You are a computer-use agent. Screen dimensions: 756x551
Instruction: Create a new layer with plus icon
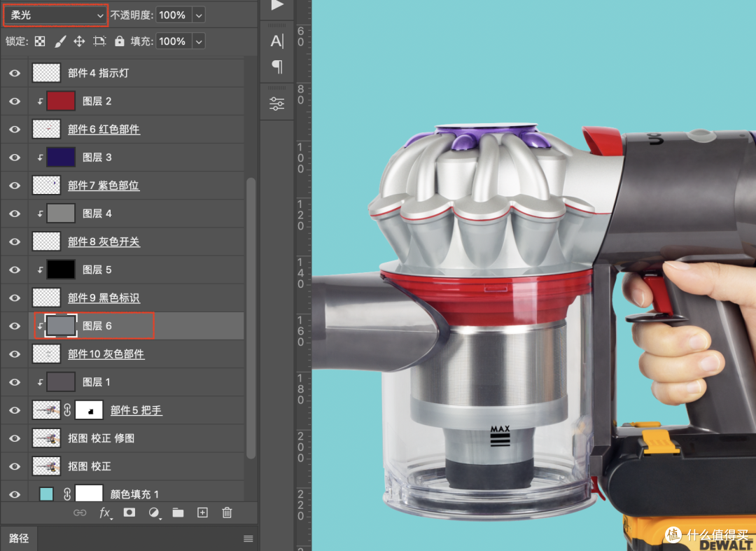click(202, 512)
